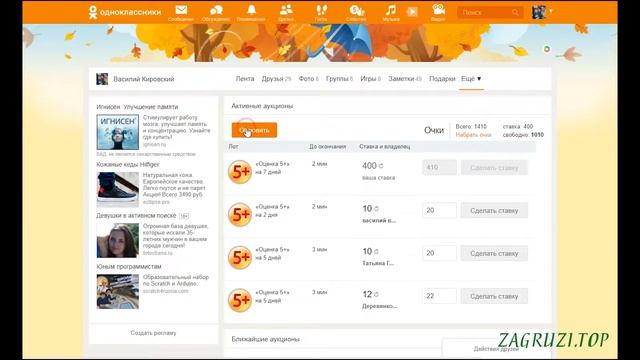Click bid input in the Татьяна Г... row

(x=439, y=253)
